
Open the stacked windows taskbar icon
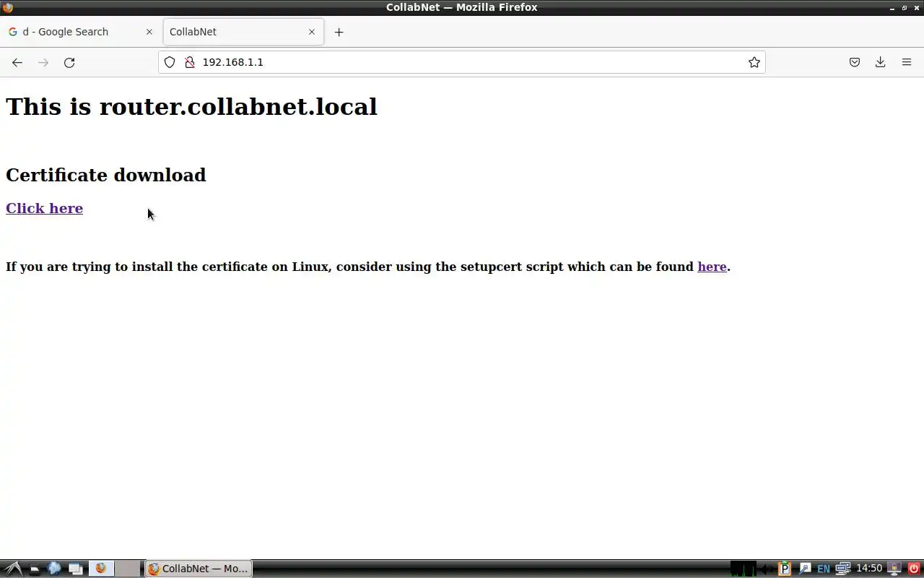pyautogui.click(x=75, y=569)
